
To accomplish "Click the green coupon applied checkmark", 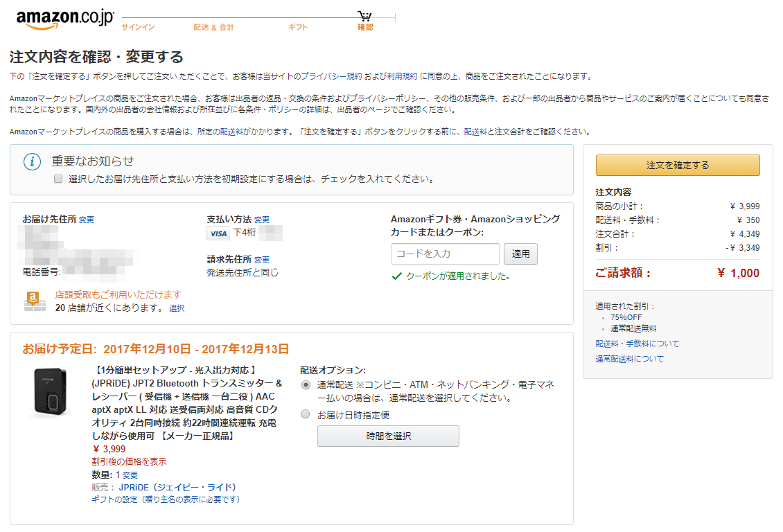I will click(397, 276).
